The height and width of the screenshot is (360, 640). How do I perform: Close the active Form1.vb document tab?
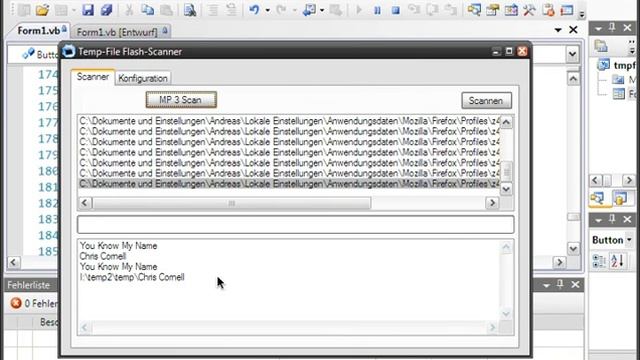tap(573, 30)
